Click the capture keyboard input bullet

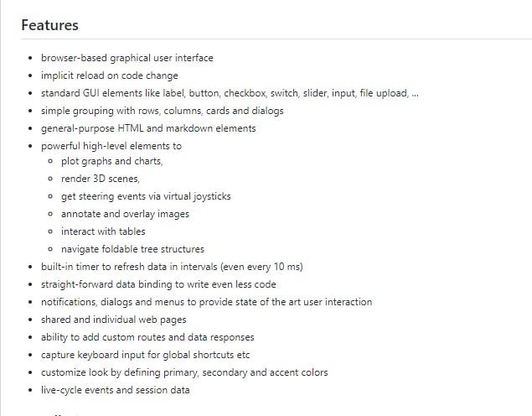click(145, 355)
